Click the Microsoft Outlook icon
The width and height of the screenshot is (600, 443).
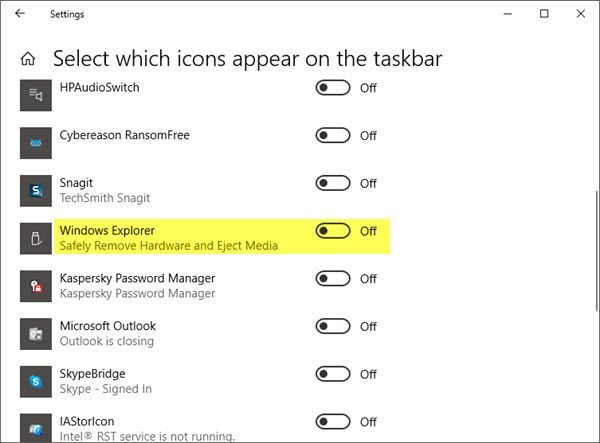click(x=37, y=334)
